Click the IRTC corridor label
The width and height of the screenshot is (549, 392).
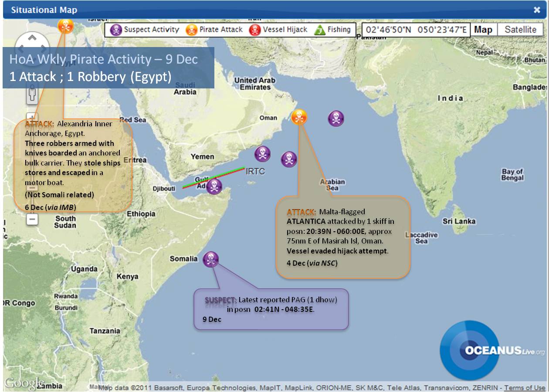click(255, 171)
